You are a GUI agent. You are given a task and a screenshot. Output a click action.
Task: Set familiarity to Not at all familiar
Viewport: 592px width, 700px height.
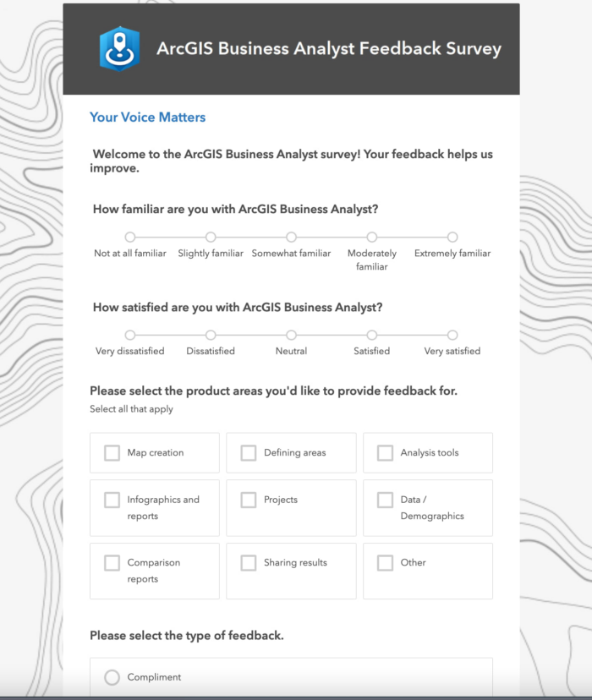coord(129,238)
